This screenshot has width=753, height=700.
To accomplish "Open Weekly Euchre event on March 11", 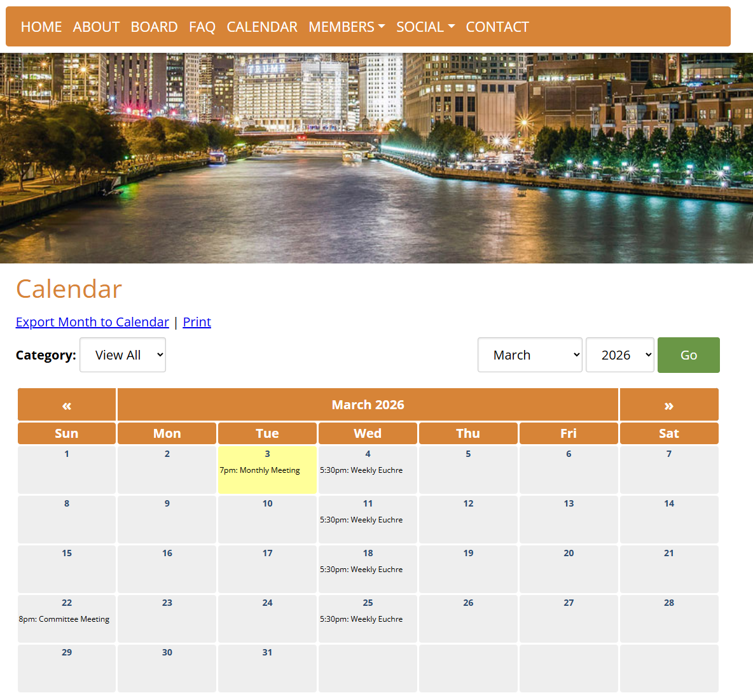I will click(x=361, y=520).
